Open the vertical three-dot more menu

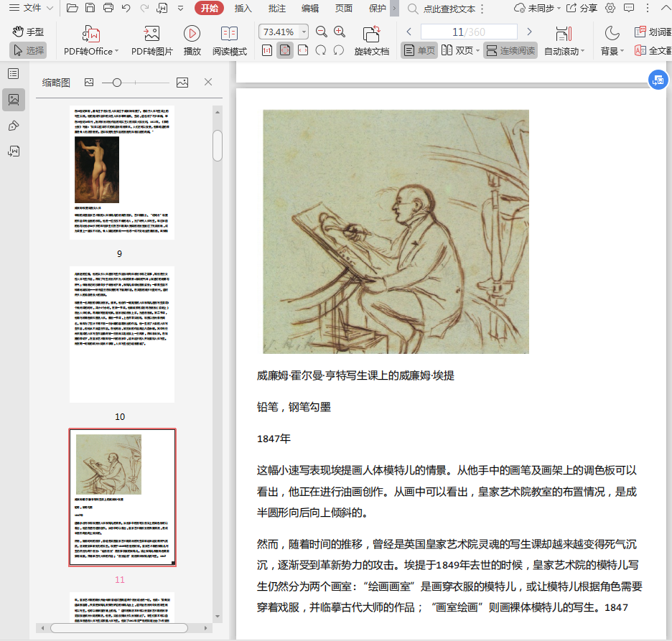pos(648,8)
